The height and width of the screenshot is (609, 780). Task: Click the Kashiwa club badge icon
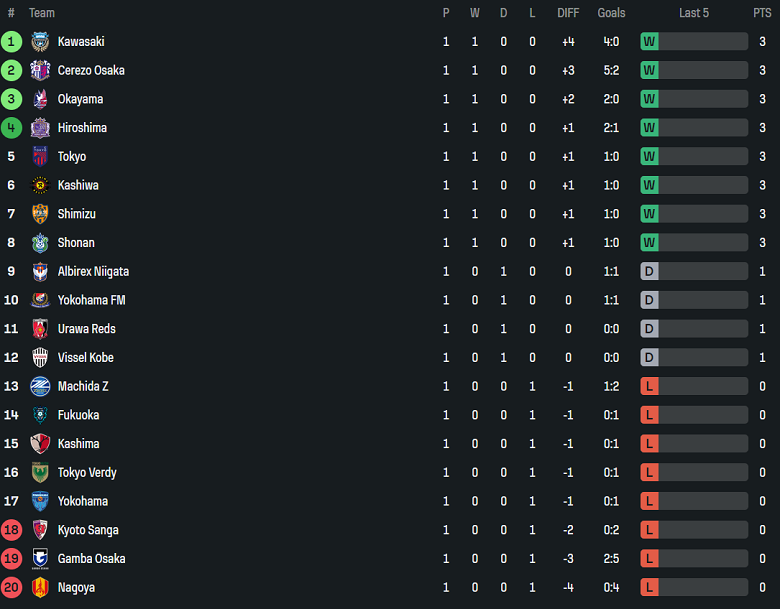click(40, 186)
